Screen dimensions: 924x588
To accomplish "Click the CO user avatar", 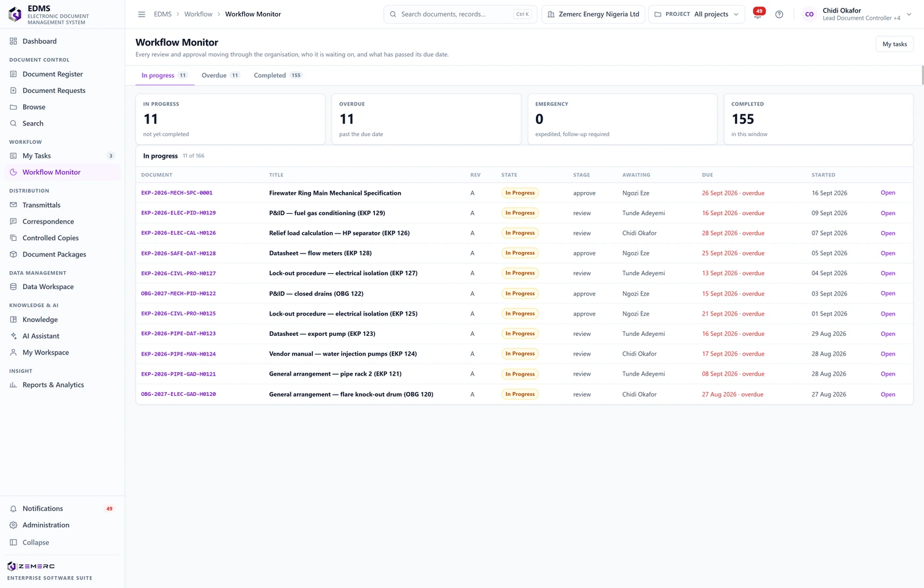I will (809, 14).
